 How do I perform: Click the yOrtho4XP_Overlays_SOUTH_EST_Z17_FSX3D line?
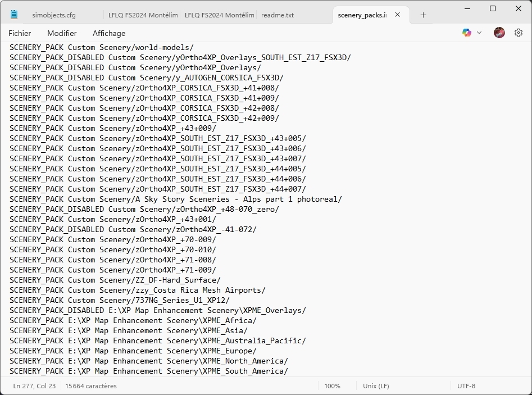coord(180,58)
